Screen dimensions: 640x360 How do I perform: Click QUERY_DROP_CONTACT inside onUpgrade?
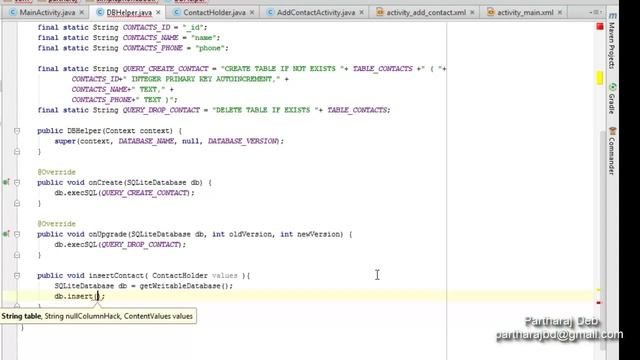[140, 244]
